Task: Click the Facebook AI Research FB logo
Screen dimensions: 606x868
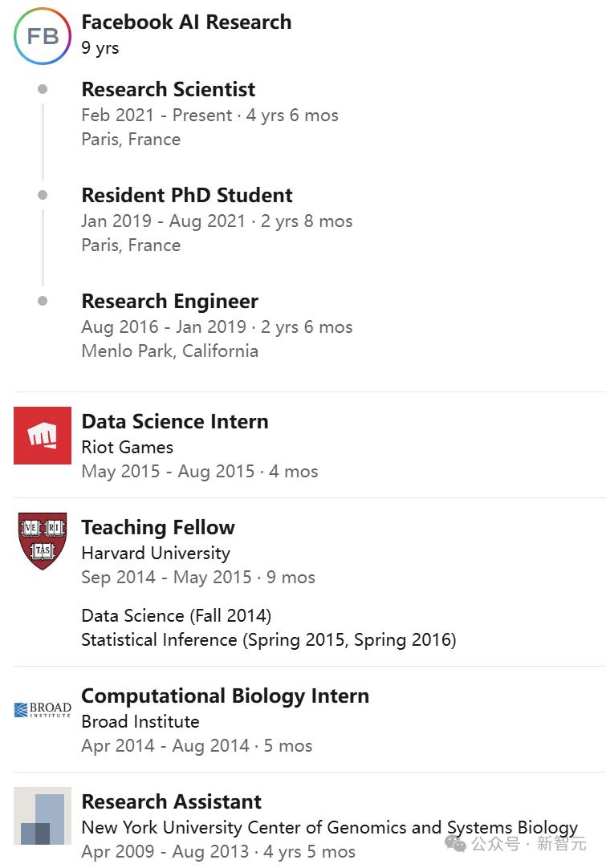Action: pyautogui.click(x=43, y=36)
